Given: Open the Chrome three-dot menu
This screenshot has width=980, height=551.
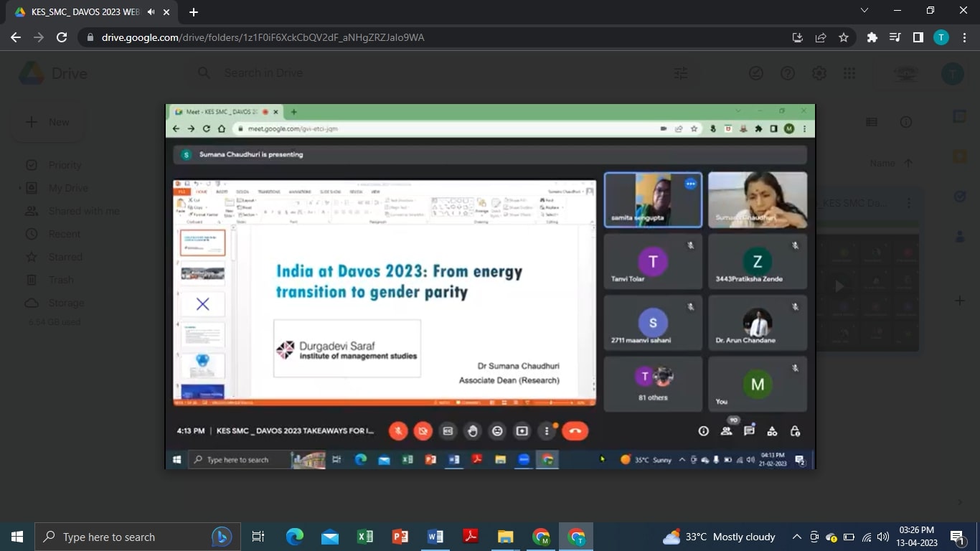Looking at the screenshot, I should pos(964,37).
